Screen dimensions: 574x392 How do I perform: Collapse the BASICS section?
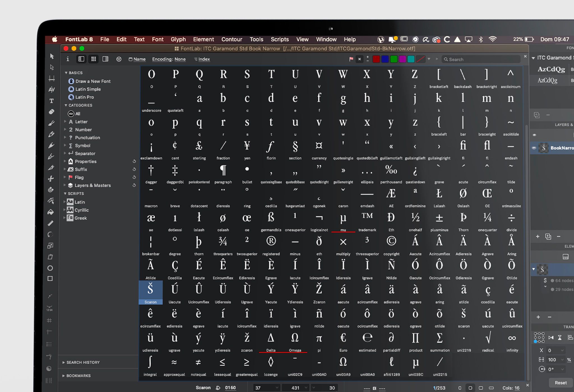pyautogui.click(x=66, y=73)
